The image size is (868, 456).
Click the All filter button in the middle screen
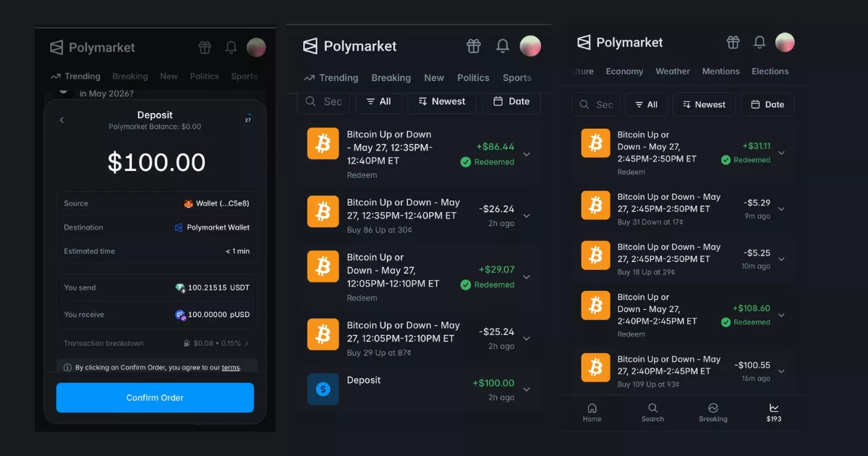point(378,101)
